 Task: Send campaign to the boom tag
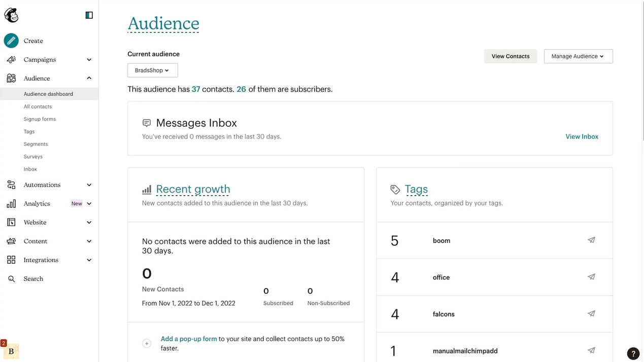point(591,240)
